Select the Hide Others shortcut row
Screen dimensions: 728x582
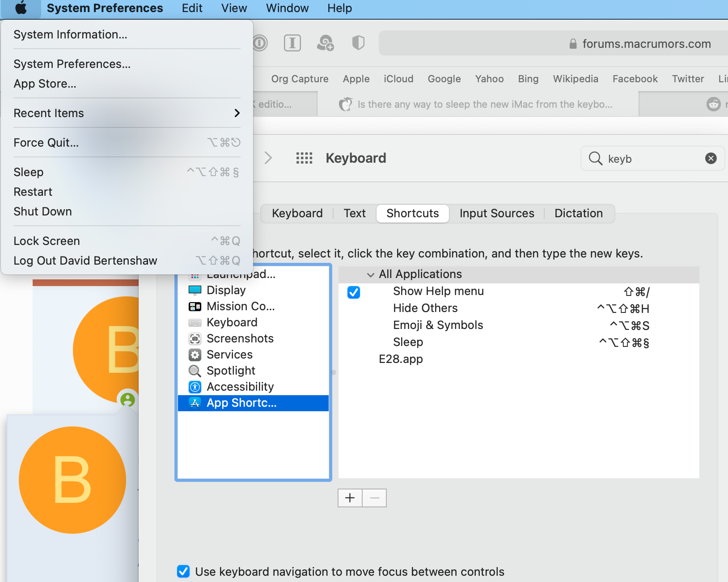click(x=519, y=308)
